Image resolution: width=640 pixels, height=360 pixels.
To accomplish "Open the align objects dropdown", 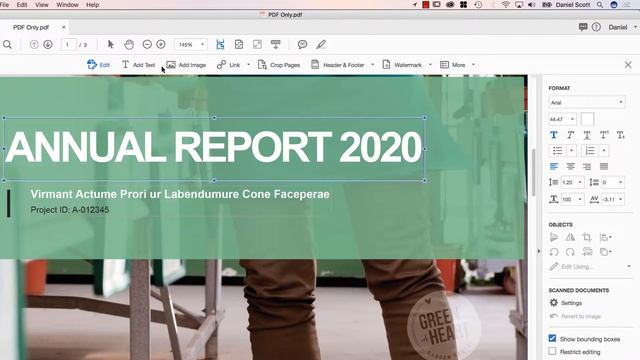I will click(x=606, y=237).
